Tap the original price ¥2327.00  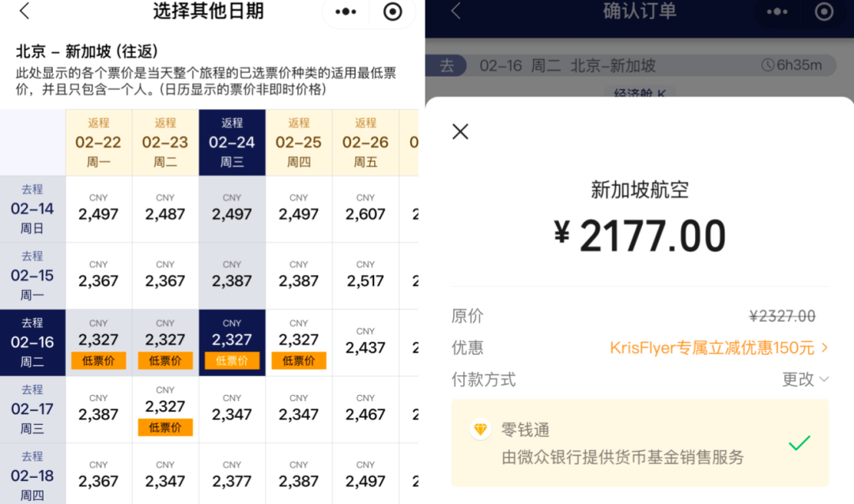click(x=782, y=316)
